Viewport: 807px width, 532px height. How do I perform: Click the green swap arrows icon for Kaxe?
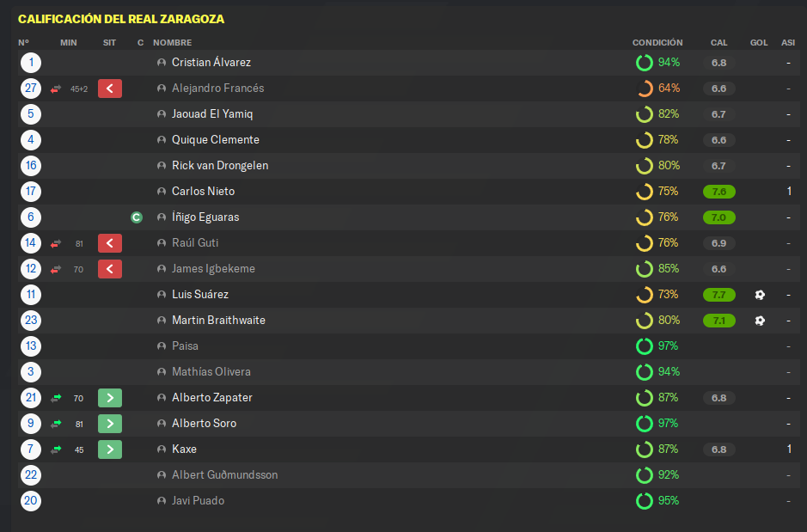pyautogui.click(x=56, y=449)
